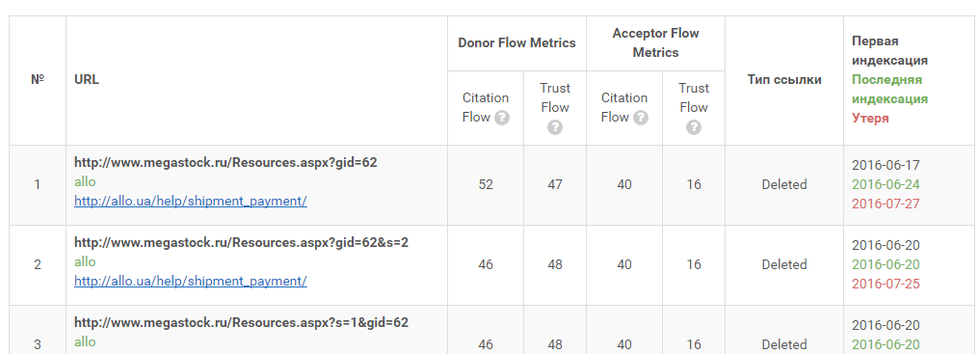This screenshot has height=354, width=980.
Task: Select megastock.ru URL ending gid=62&s=2
Action: [241, 242]
